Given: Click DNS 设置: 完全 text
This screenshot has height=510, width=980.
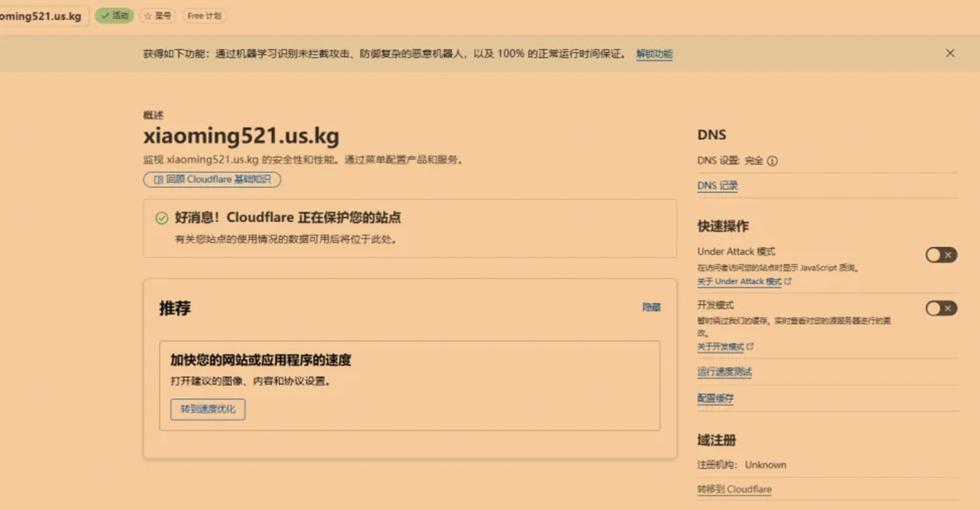Looking at the screenshot, I should pos(730,161).
